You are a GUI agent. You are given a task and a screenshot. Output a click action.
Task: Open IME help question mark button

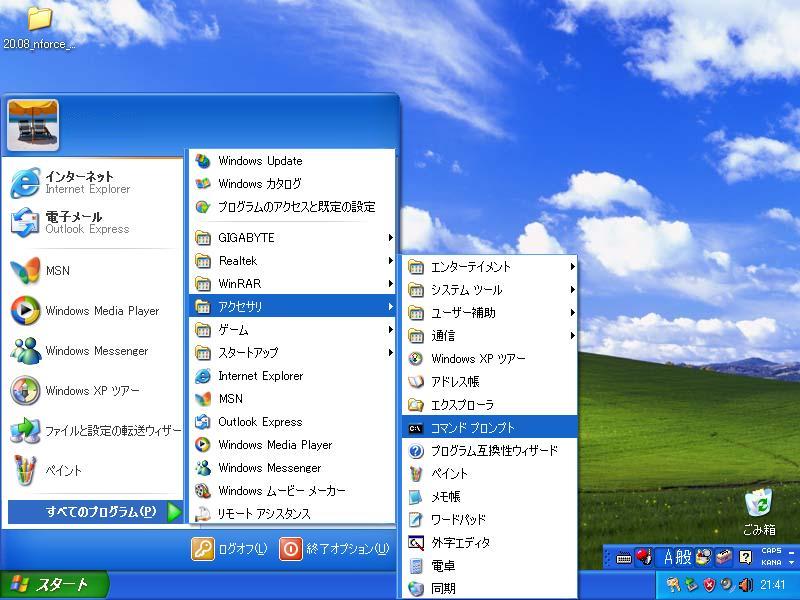coord(745,557)
